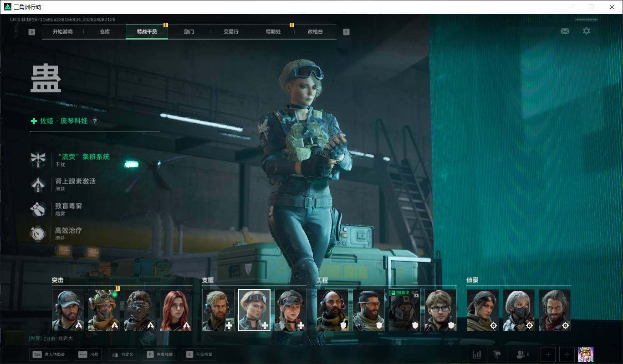
Task: Select the red-haired assault operator portrait
Action: point(176,310)
